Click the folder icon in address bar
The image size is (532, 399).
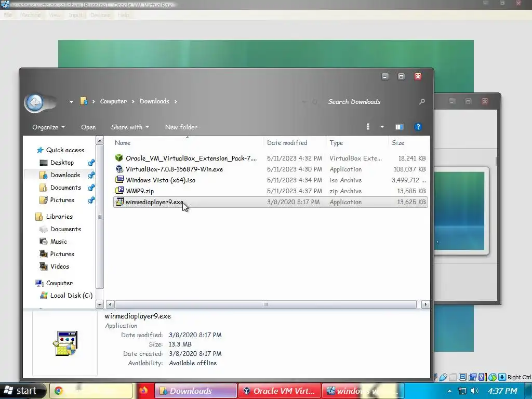pos(84,101)
